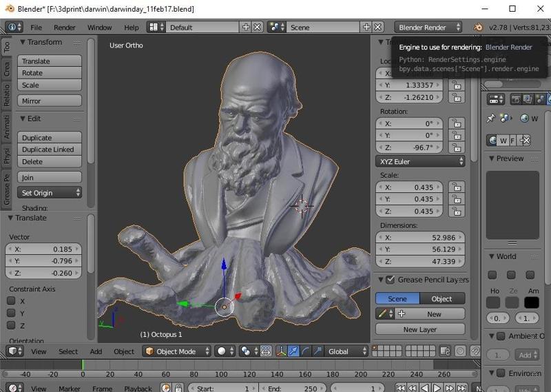Open the Render menu
The height and width of the screenshot is (392, 551).
point(65,28)
